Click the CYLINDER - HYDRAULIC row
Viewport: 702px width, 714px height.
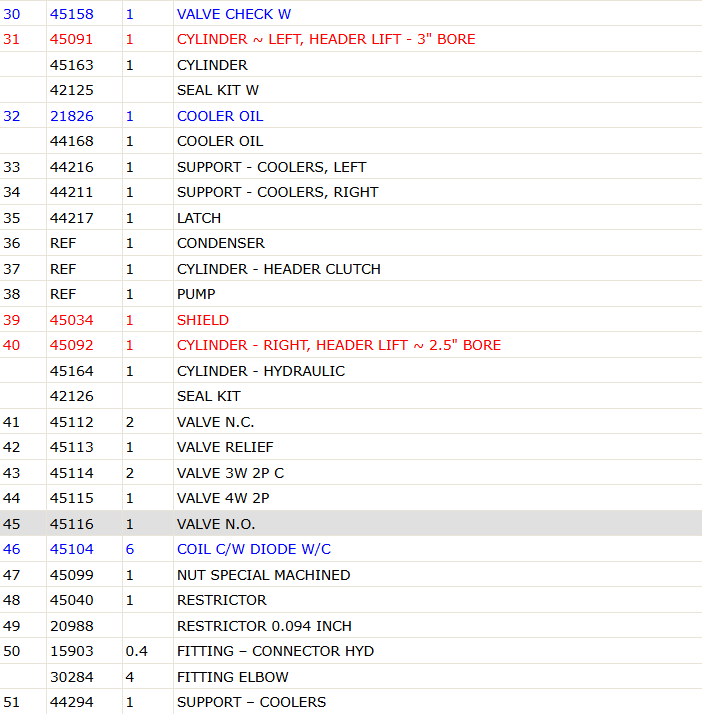point(351,371)
